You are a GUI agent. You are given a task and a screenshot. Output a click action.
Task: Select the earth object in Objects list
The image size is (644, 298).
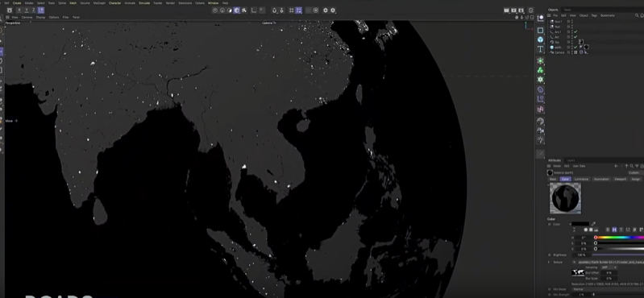point(557,48)
